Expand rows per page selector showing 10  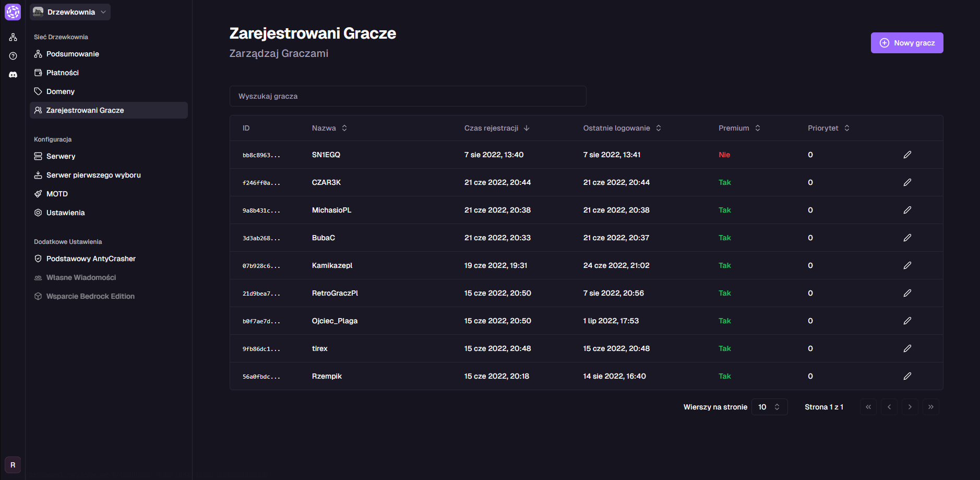tap(769, 407)
